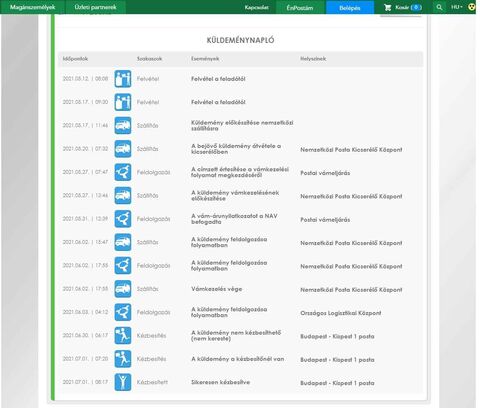Click the truck icon in the 07:32 row
This screenshot has width=480, height=408.
point(123,149)
